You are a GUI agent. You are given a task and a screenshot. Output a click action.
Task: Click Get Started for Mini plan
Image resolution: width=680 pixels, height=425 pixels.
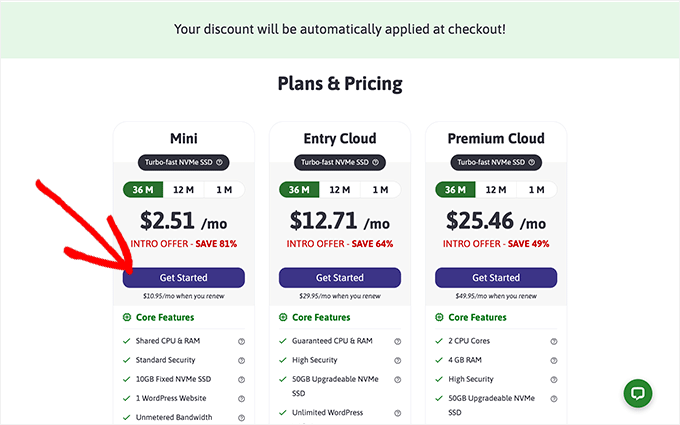(183, 277)
